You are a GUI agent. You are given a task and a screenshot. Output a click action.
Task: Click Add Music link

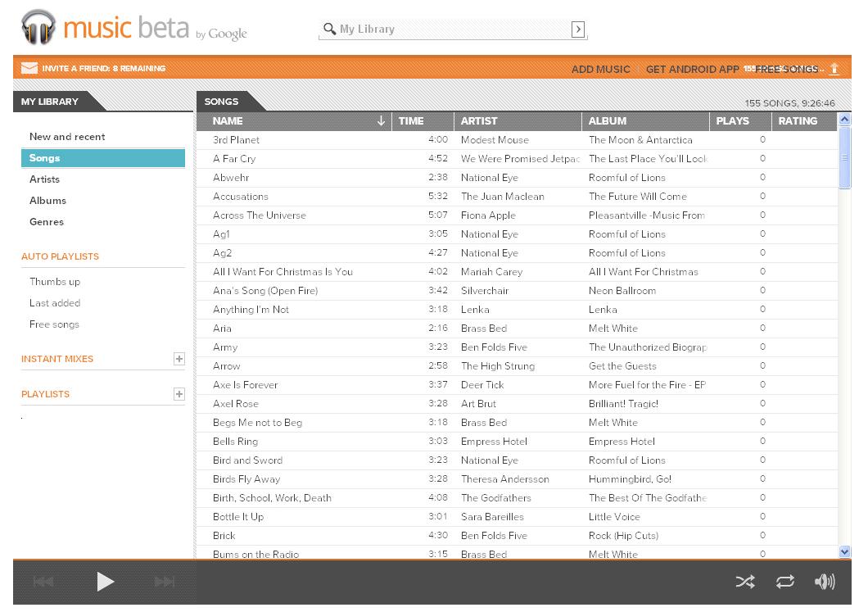[600, 70]
